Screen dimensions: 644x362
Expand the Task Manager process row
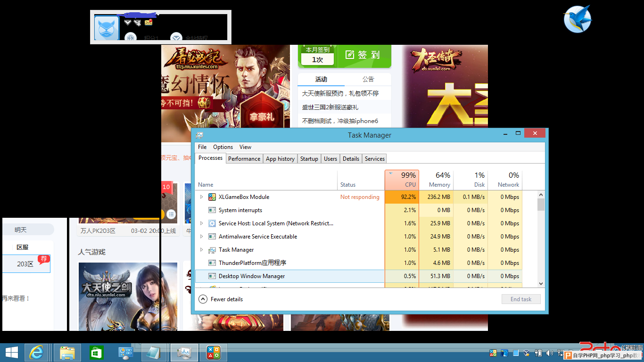point(202,250)
